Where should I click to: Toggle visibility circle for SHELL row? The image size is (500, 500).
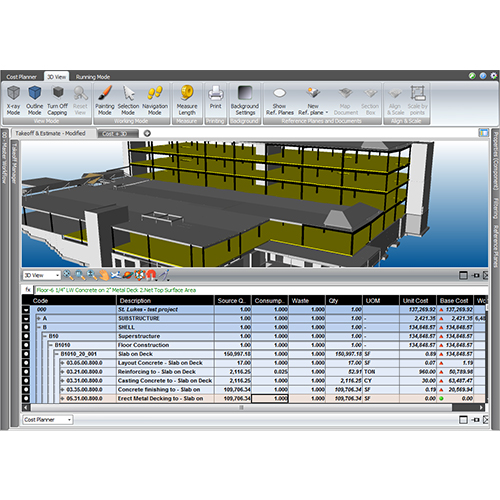click(x=26, y=327)
